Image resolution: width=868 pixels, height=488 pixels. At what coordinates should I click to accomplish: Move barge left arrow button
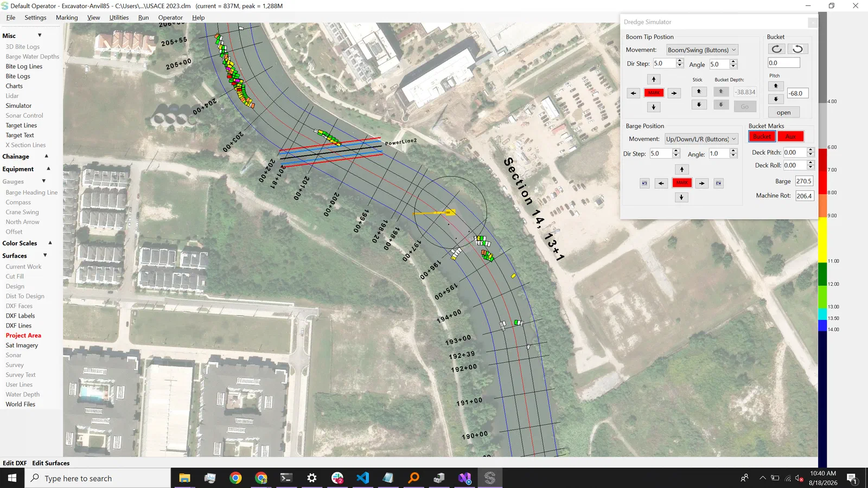661,183
